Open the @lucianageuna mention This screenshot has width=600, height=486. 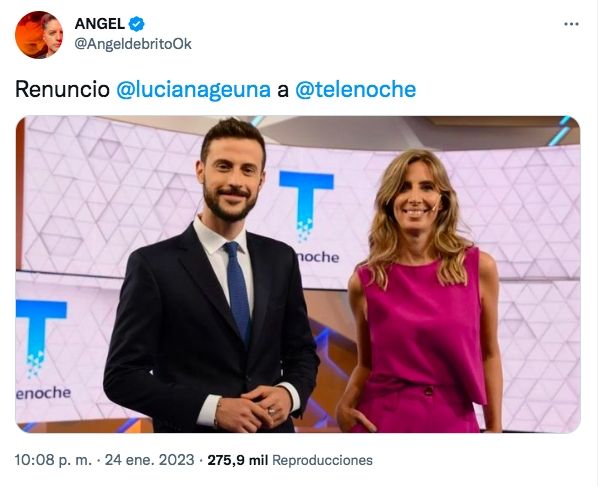(x=193, y=90)
